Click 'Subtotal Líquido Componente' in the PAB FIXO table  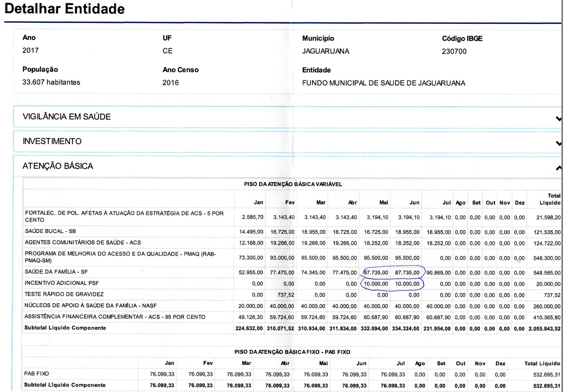(x=65, y=385)
